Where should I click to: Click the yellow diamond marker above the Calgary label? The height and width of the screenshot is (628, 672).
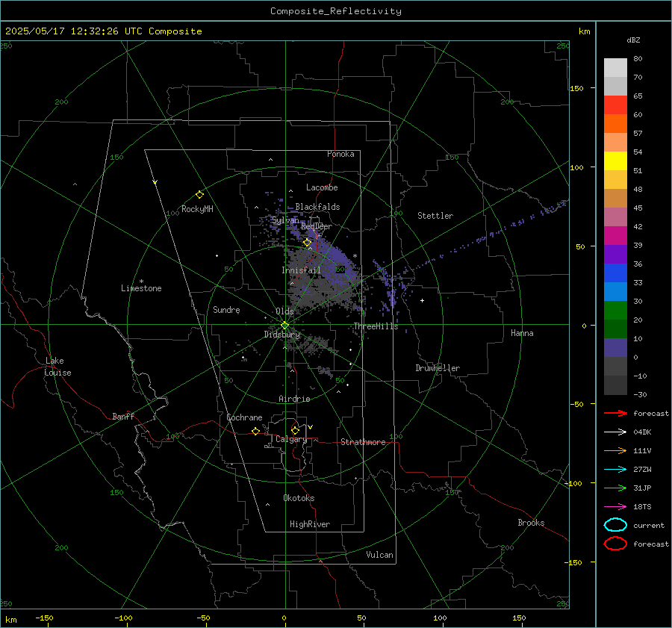click(295, 430)
